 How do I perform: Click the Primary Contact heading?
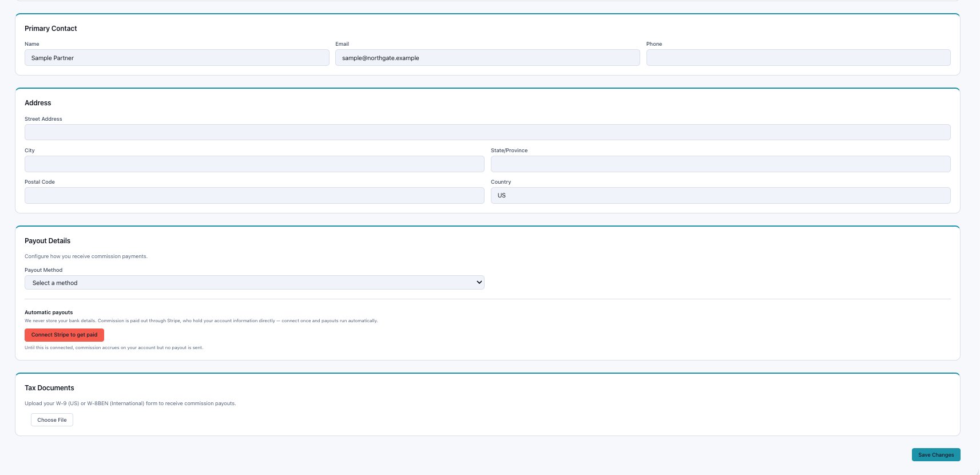coord(51,29)
